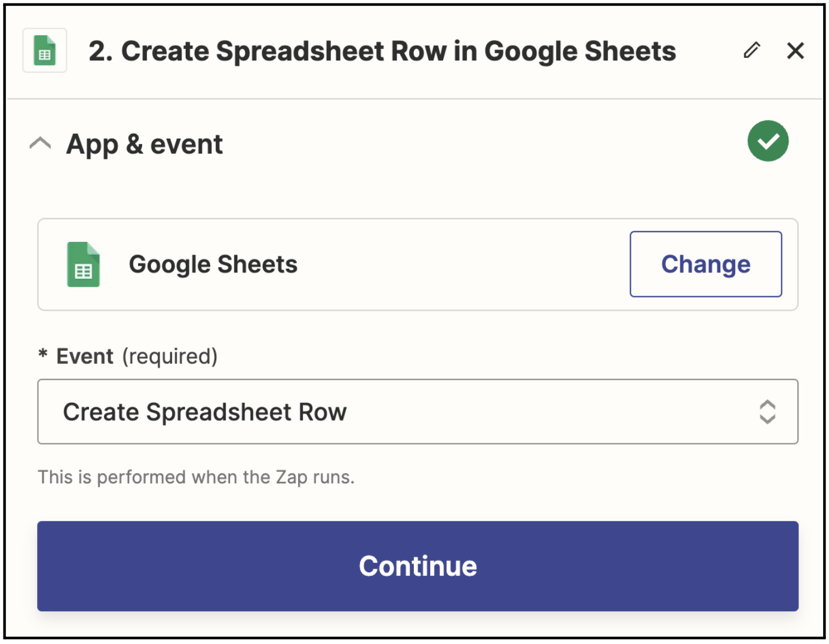Screen dimensions: 829x644
Task: Open the Create Spreadsheet Row event dropdown
Action: [417, 412]
